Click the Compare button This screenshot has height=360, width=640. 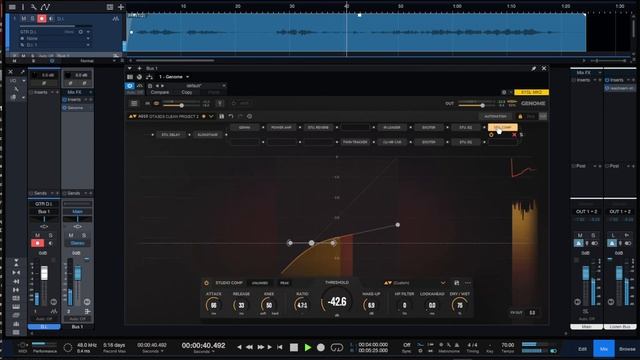click(160, 92)
